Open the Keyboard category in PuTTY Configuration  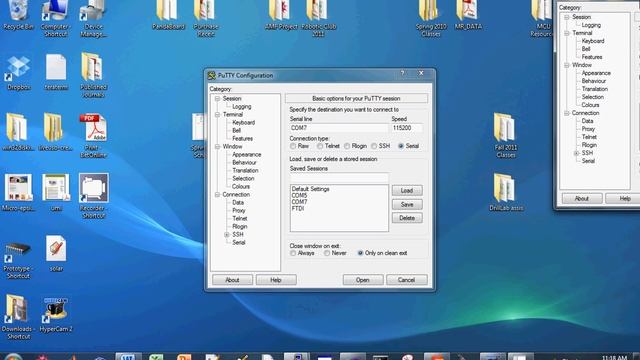tap(243, 122)
